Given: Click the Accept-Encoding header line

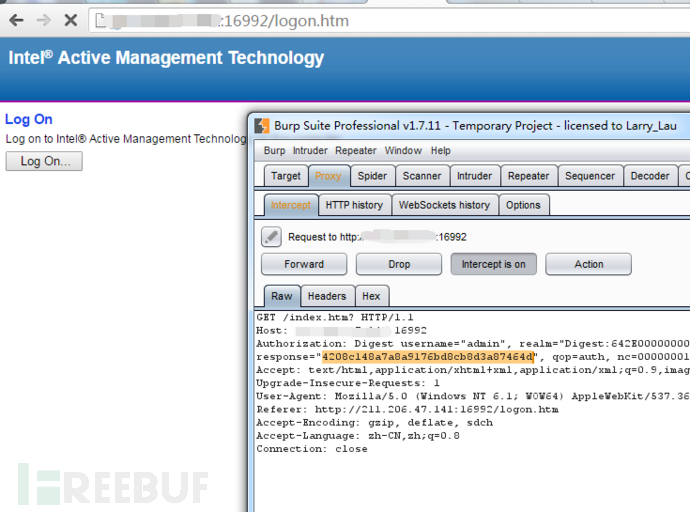Looking at the screenshot, I should pos(374,423).
